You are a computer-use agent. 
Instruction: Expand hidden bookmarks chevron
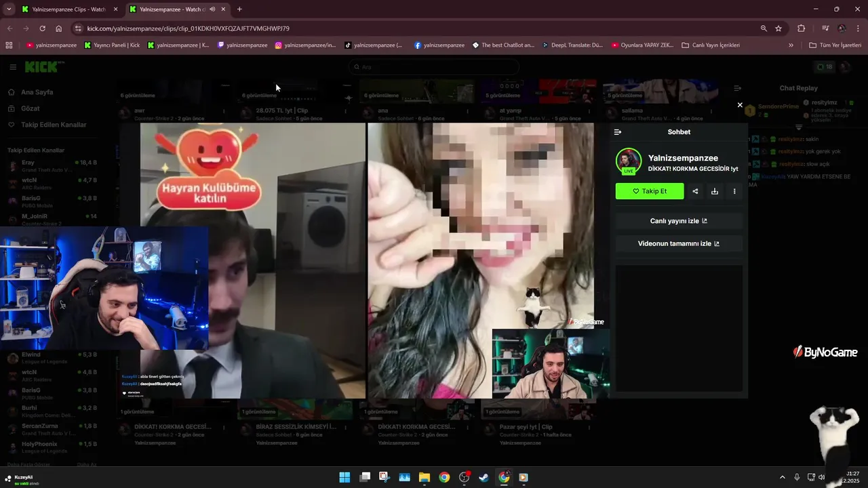coord(791,45)
